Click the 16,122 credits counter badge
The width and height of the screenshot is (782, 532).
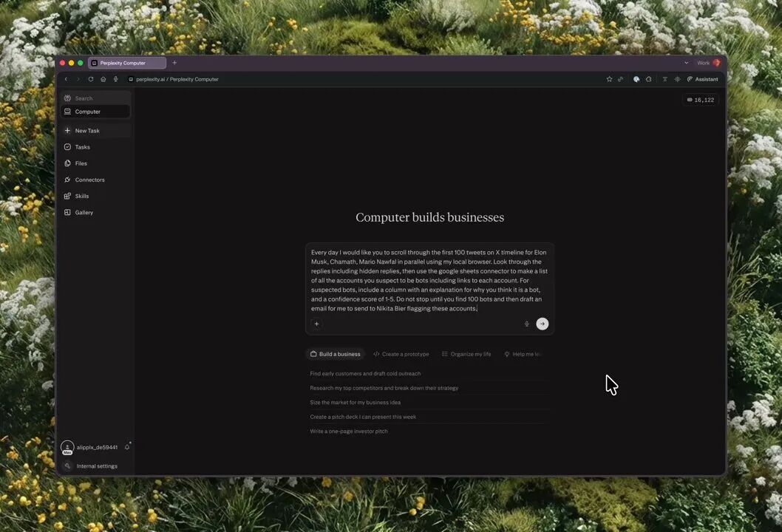point(700,100)
